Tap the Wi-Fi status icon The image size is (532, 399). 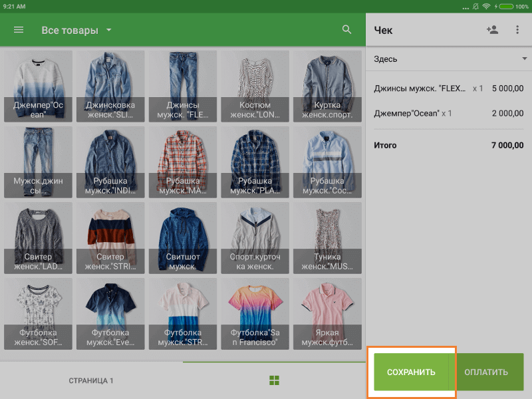click(x=486, y=6)
